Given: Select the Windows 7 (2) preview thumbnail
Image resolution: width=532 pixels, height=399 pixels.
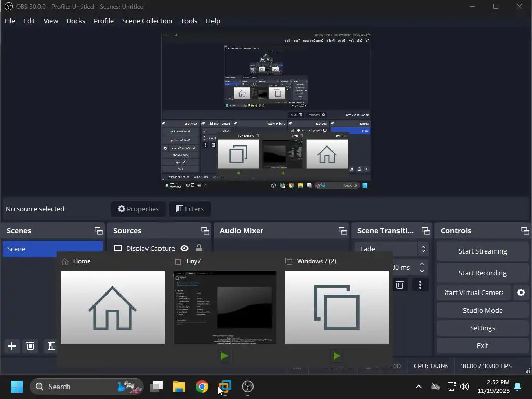Looking at the screenshot, I should click(337, 308).
